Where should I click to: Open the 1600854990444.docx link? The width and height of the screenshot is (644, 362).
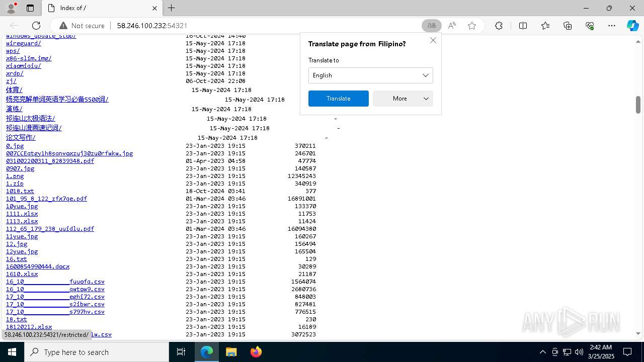click(x=38, y=266)
